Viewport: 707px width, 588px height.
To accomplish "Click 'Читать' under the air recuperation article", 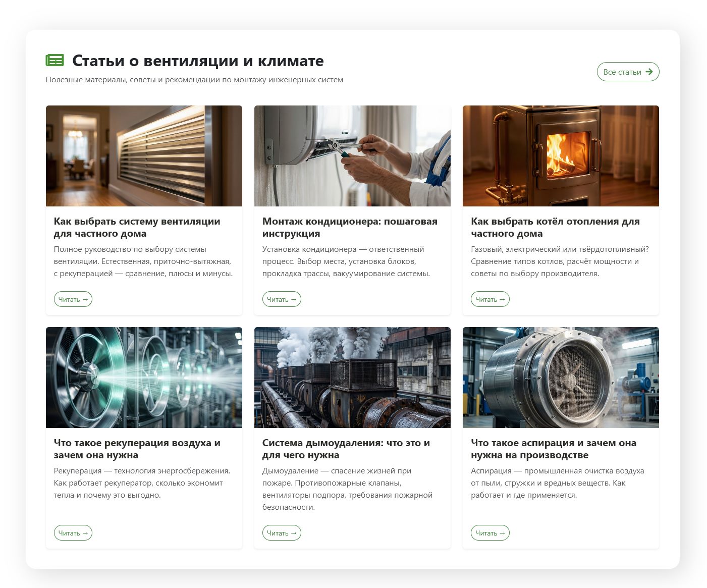I will click(73, 533).
